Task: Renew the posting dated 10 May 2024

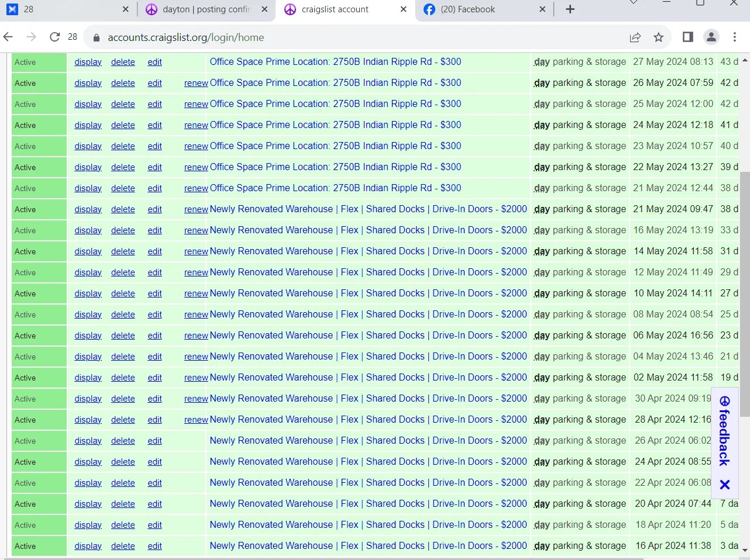Action: [196, 293]
